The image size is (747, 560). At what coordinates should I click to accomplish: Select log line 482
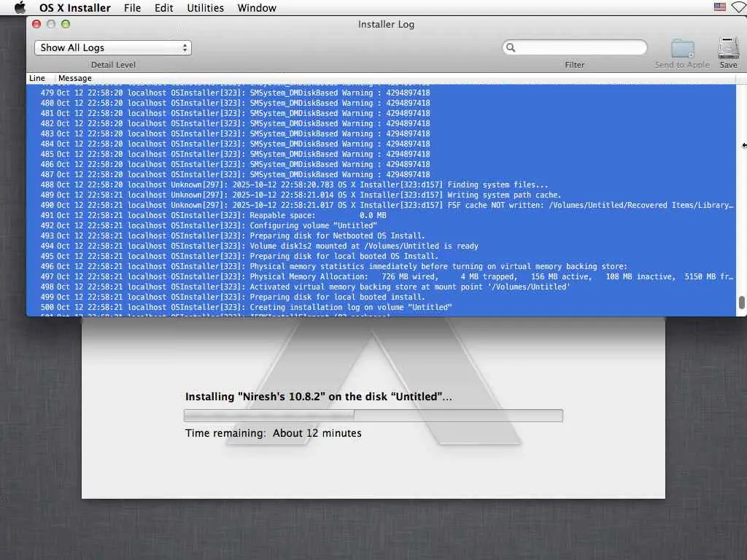coord(381,123)
